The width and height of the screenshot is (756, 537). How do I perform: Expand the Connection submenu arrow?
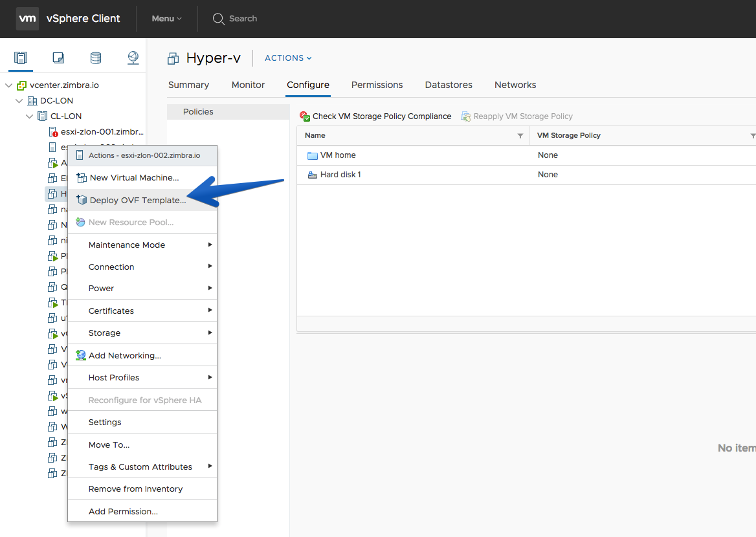coord(210,266)
